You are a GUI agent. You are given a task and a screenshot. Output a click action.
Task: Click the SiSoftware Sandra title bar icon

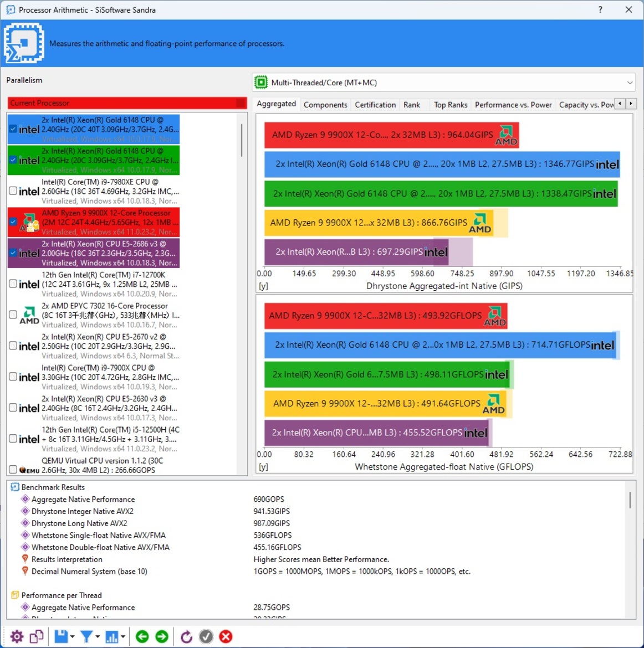(11, 9)
